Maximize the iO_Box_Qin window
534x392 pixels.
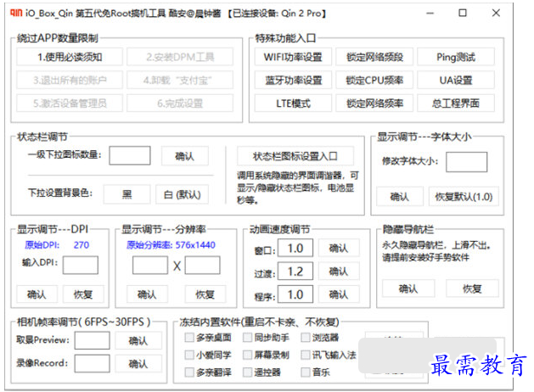[x=463, y=13]
